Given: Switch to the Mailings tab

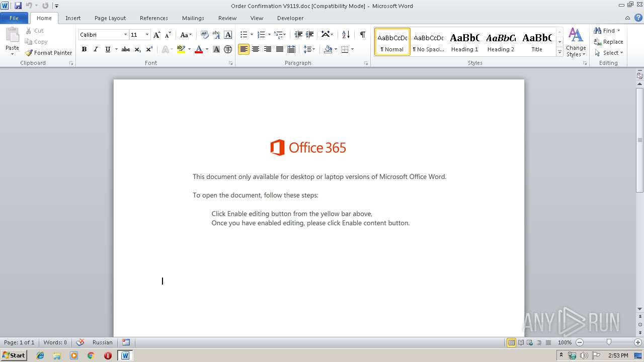Looking at the screenshot, I should point(193,18).
